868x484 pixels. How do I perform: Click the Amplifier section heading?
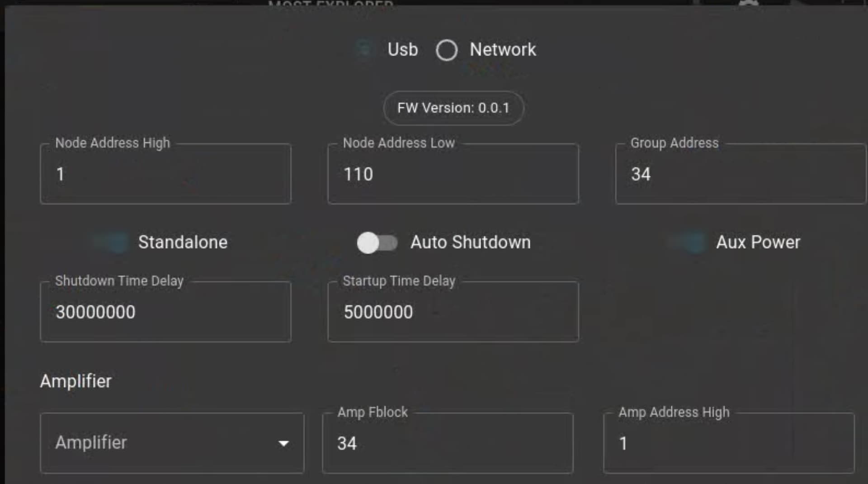coord(75,381)
